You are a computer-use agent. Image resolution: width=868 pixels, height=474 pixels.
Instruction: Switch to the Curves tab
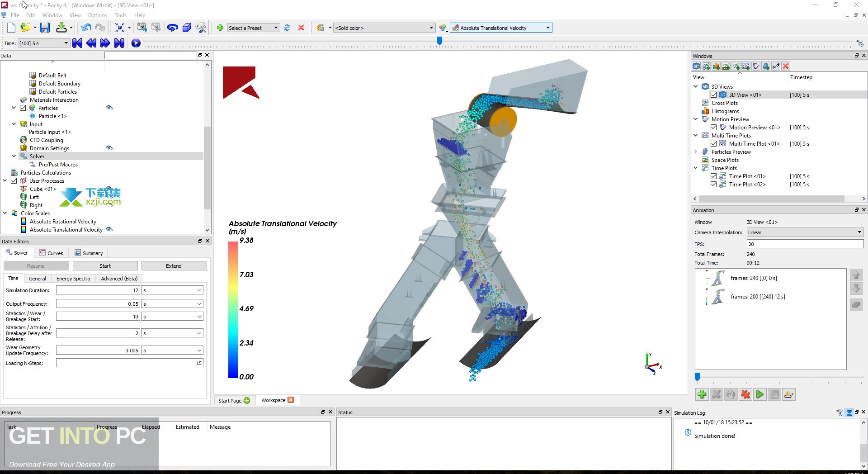[x=51, y=253]
